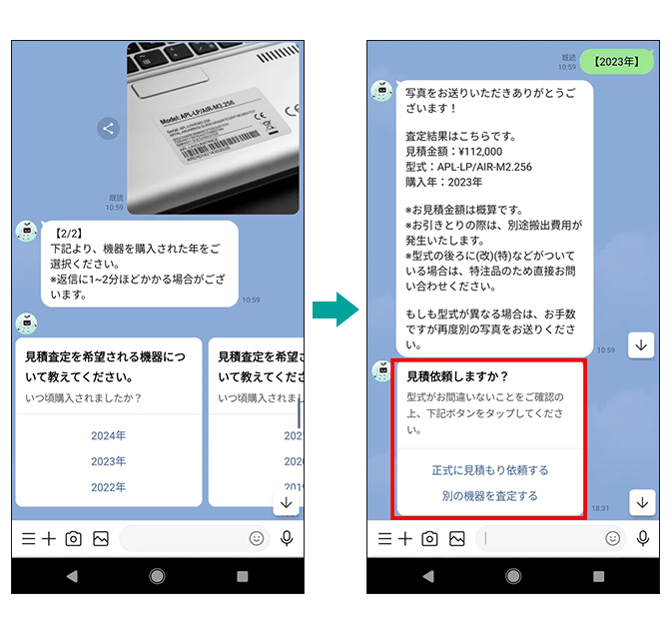The height and width of the screenshot is (618, 672).
Task: Tap the 見積依頼しますか？ heading
Action: (x=457, y=376)
